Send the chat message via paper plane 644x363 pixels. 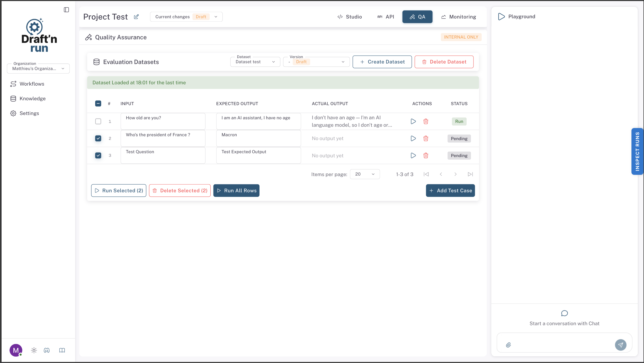pos(620,345)
